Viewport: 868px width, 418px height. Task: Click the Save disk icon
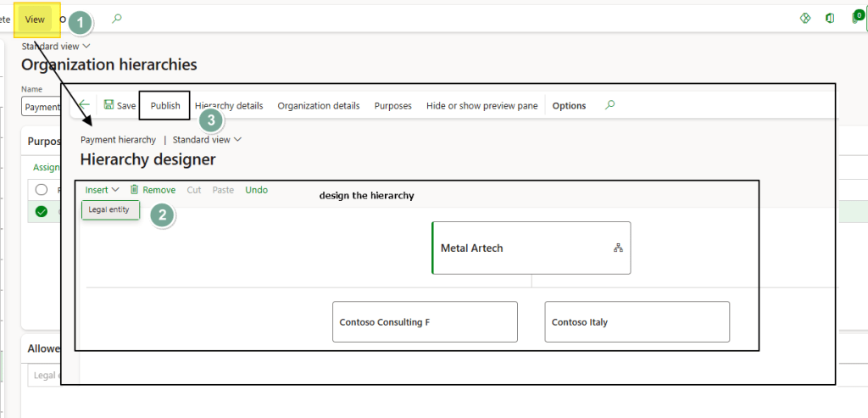click(109, 105)
